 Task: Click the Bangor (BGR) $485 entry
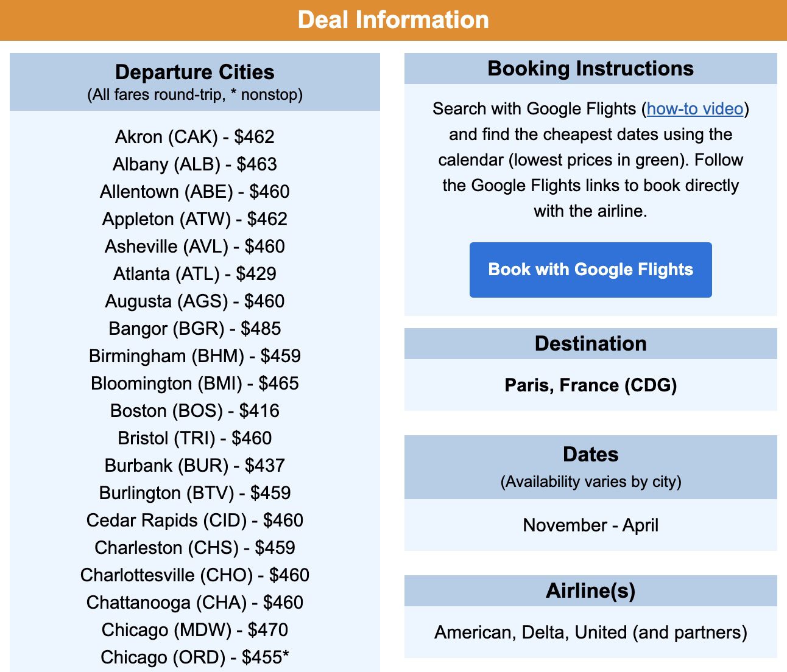[195, 329]
